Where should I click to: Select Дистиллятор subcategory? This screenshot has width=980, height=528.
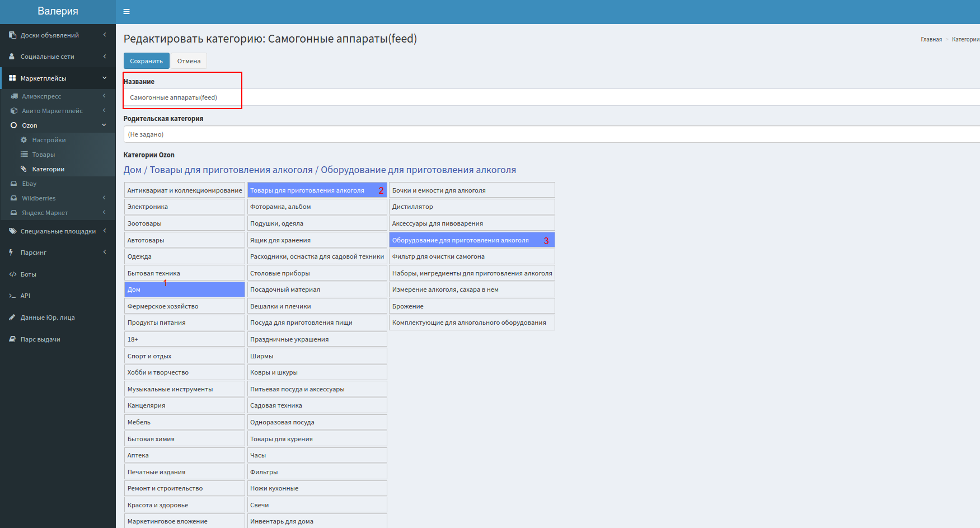[x=472, y=207]
